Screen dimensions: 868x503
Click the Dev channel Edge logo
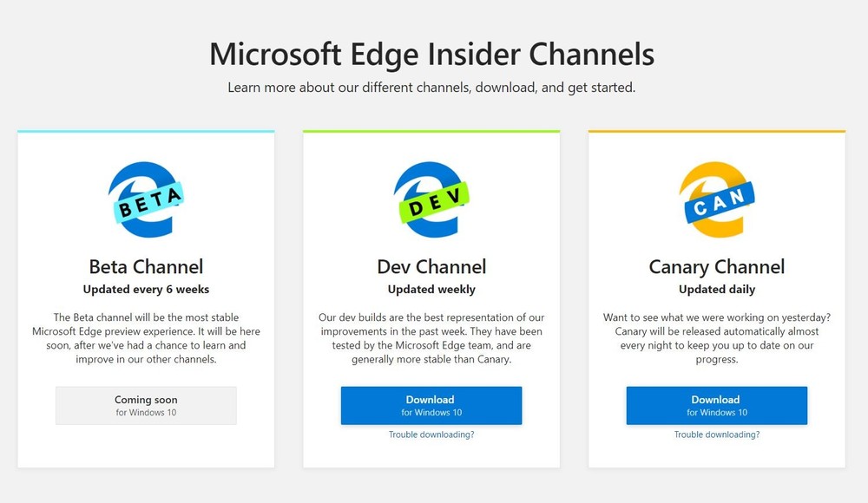(431, 201)
